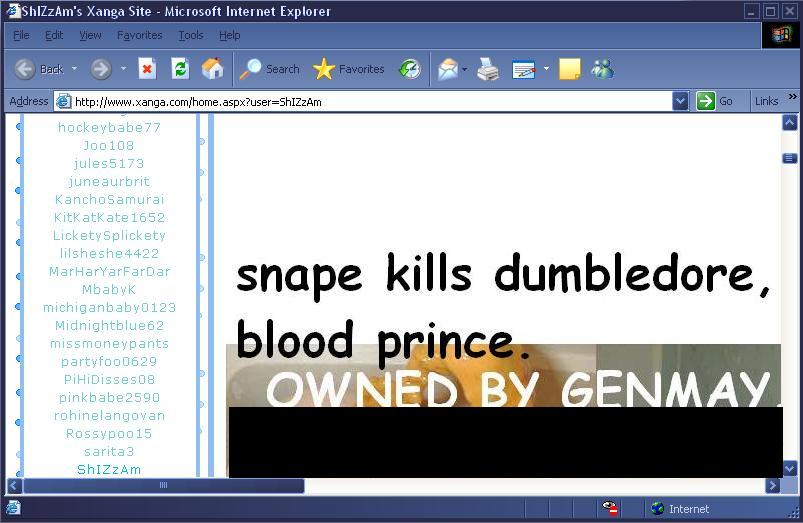This screenshot has height=523, width=803.
Task: Open the Favorites star panel
Action: click(348, 69)
